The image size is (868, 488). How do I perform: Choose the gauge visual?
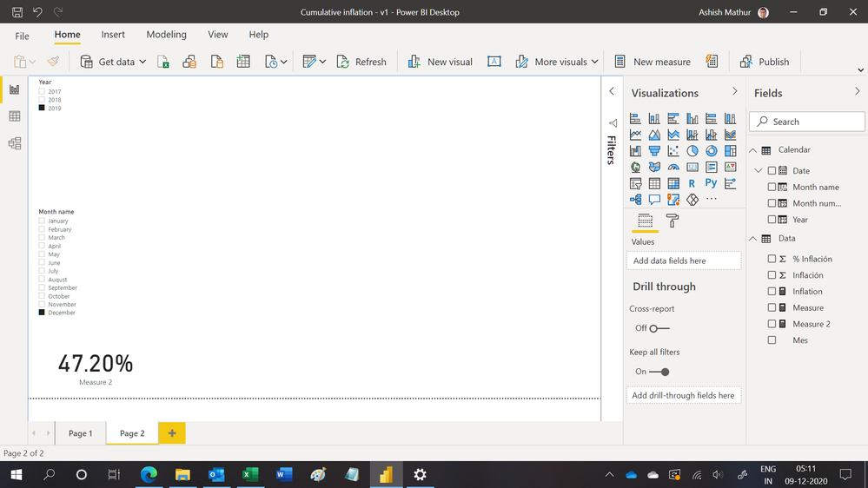tap(673, 167)
